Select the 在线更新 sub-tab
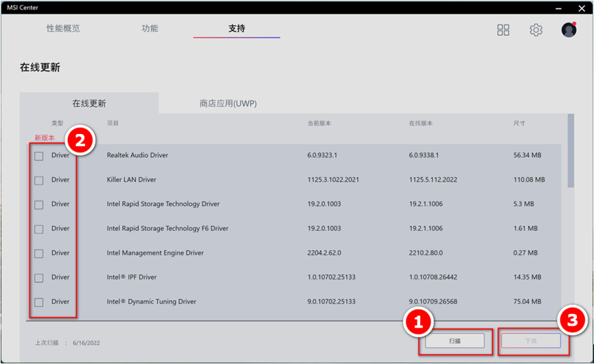The height and width of the screenshot is (364, 594). [x=89, y=104]
